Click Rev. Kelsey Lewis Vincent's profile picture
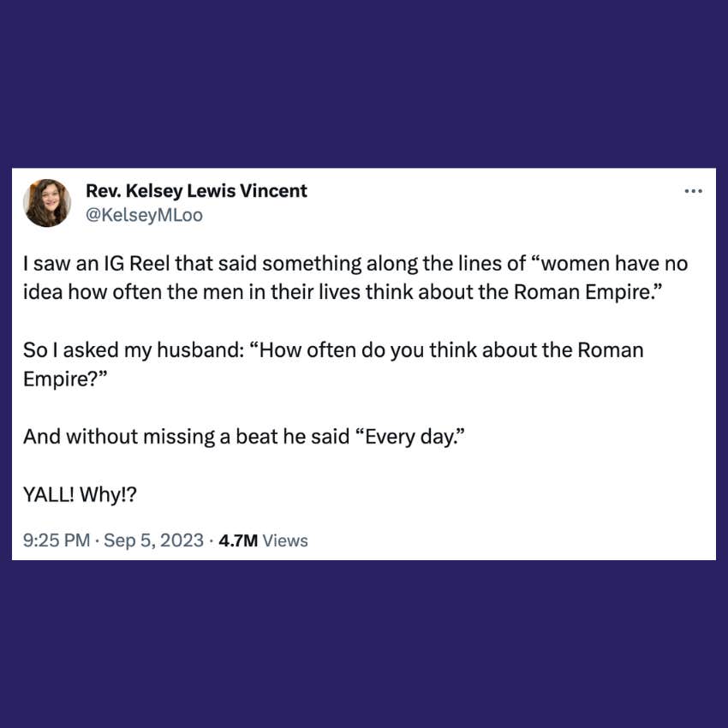Viewport: 728px width, 728px height. pos(47,202)
